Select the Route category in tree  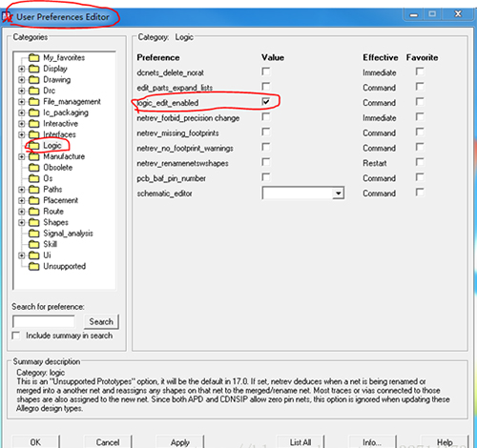tap(53, 212)
